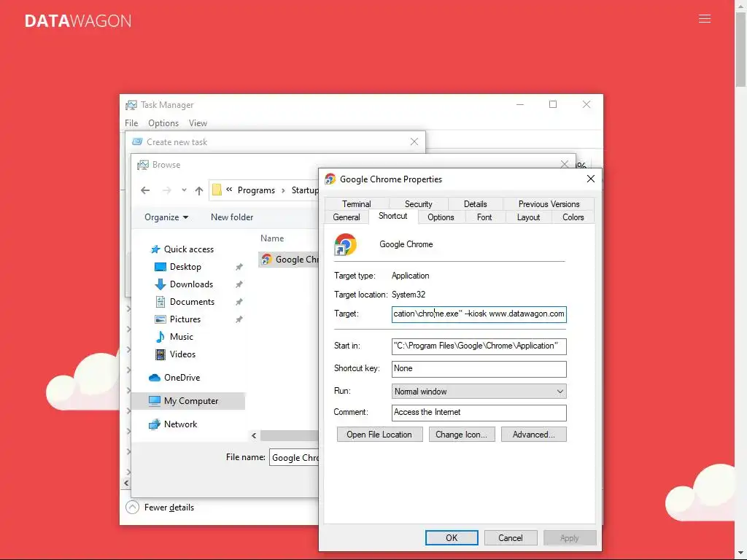Select Network in navigation pane
Image resolution: width=747 pixels, height=560 pixels.
click(180, 424)
